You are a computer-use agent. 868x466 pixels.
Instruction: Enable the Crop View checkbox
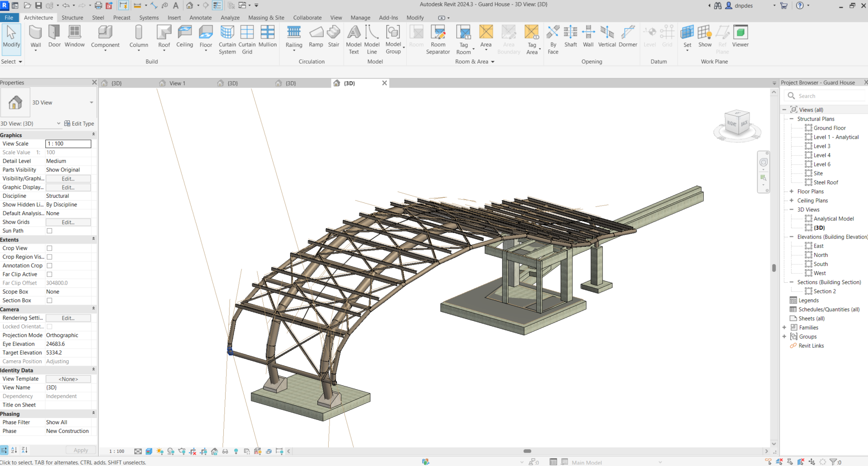tap(49, 248)
